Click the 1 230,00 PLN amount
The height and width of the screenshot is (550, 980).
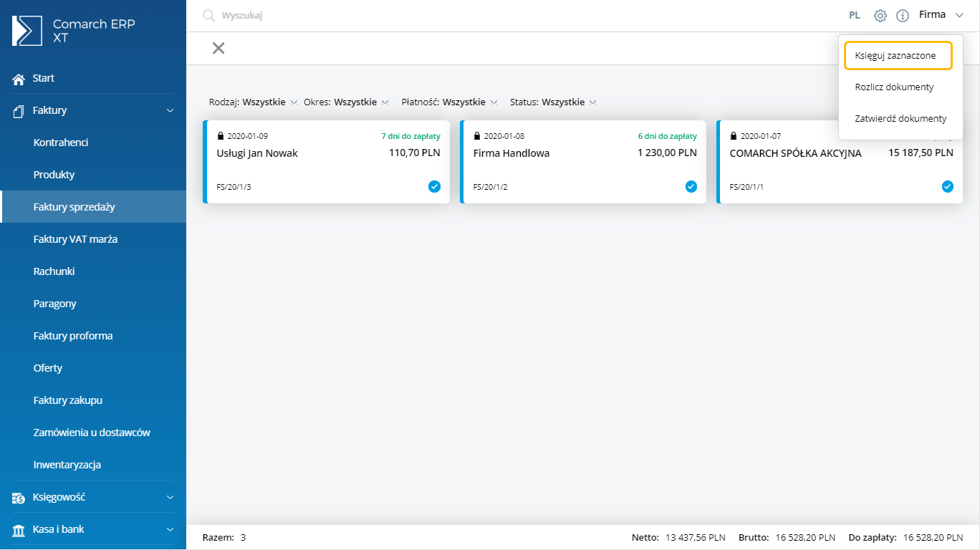pyautogui.click(x=667, y=153)
